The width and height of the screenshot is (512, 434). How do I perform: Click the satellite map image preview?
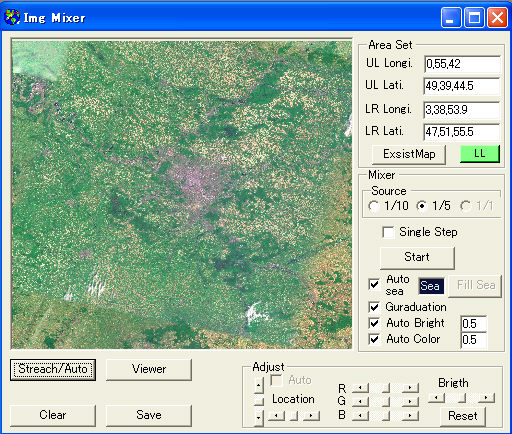tap(182, 194)
